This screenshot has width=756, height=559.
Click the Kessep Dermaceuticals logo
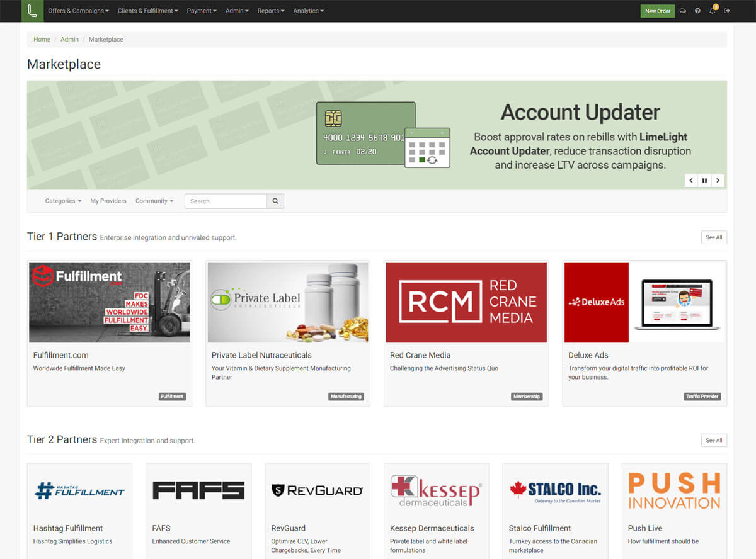tap(437, 491)
